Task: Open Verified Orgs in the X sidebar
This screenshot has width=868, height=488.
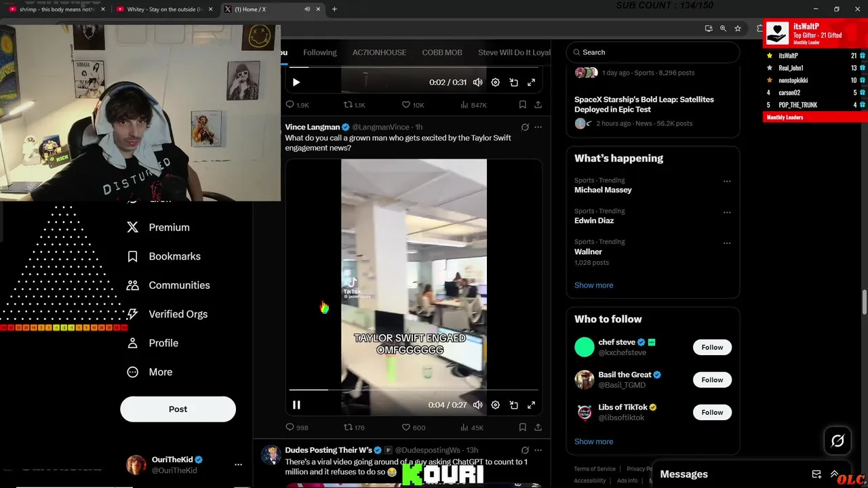Action: click(167, 314)
